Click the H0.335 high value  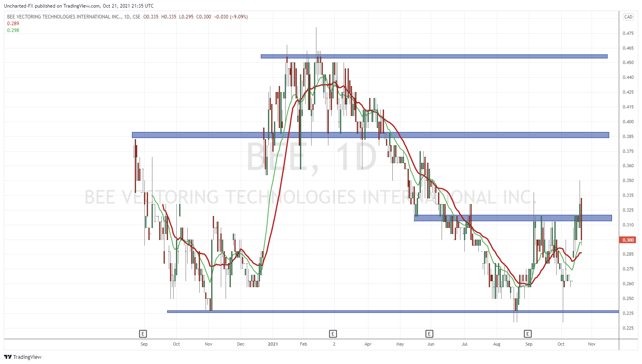click(169, 17)
